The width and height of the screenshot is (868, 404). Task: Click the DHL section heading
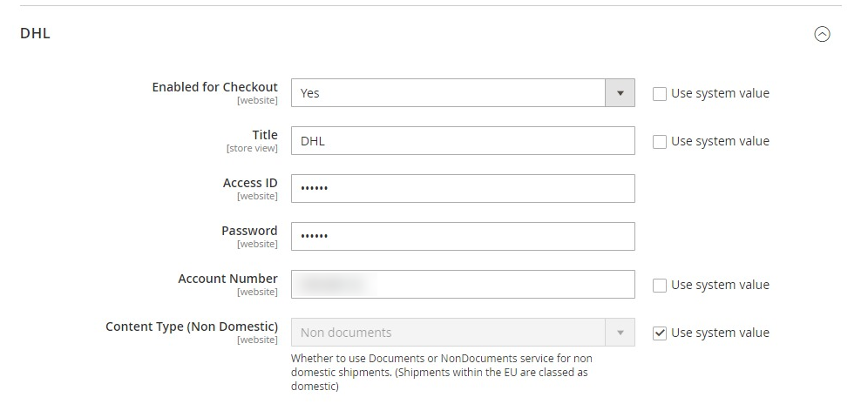click(35, 33)
